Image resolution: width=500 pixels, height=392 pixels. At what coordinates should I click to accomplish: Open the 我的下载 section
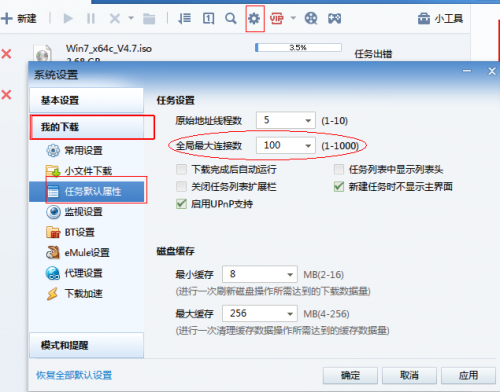click(x=87, y=127)
